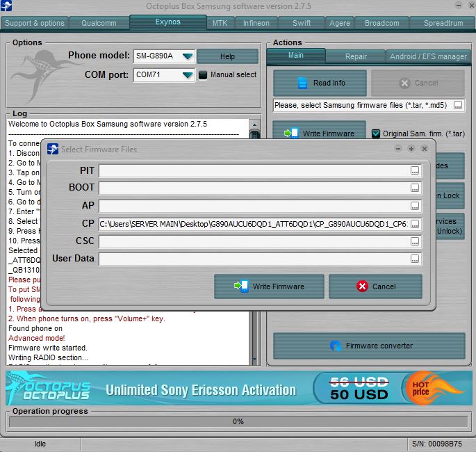
Task: Minimize the Select Firmware Files dialog
Action: coord(398,149)
